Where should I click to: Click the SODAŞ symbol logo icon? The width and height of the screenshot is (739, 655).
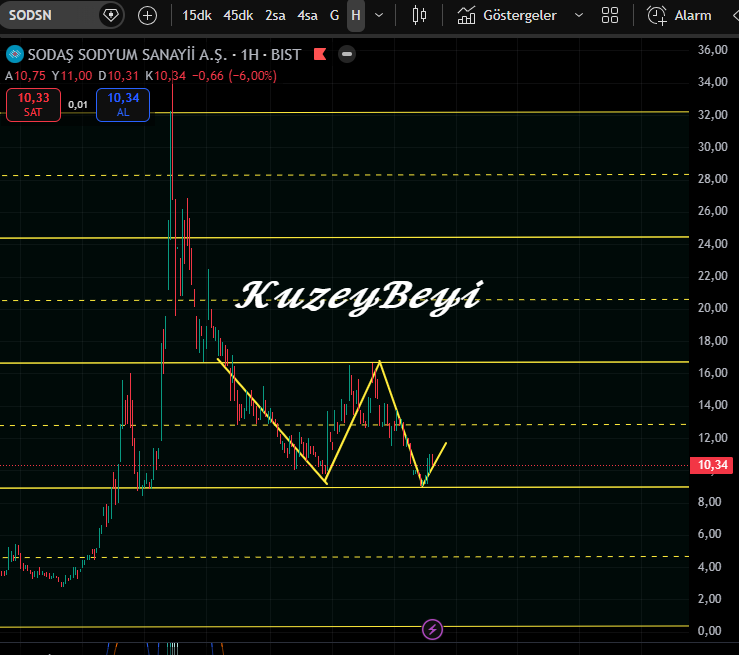tap(15, 55)
